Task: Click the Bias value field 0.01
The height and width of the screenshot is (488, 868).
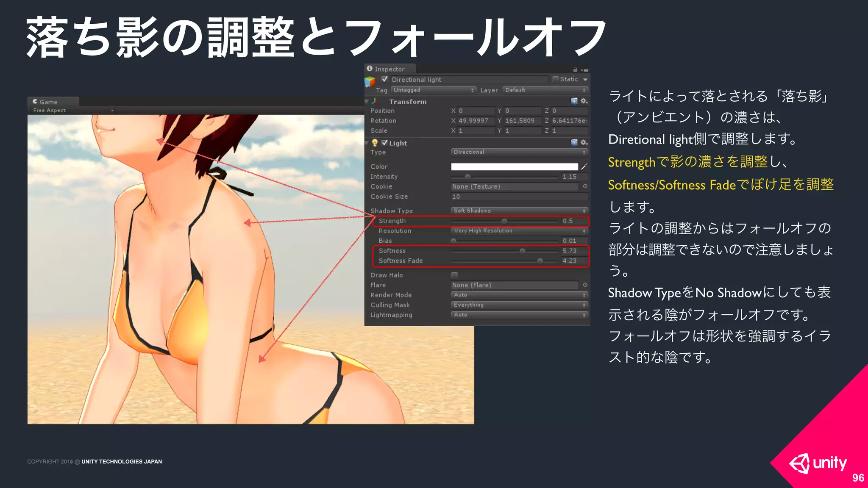Action: tap(575, 241)
